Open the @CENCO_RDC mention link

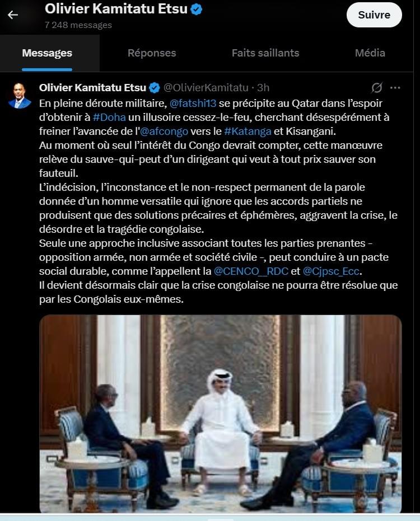[x=251, y=271]
